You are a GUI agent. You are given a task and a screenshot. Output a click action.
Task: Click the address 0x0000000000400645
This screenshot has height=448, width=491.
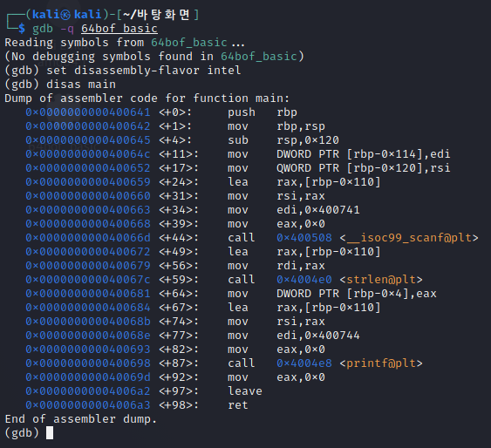(88, 140)
